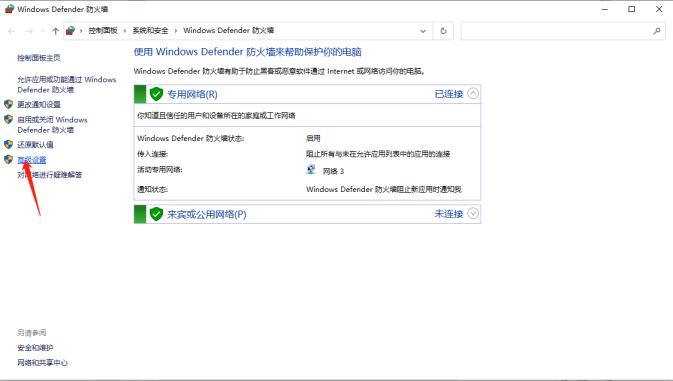Click the 来宾或公用网络(P) header text
The height and width of the screenshot is (381, 673).
206,214
